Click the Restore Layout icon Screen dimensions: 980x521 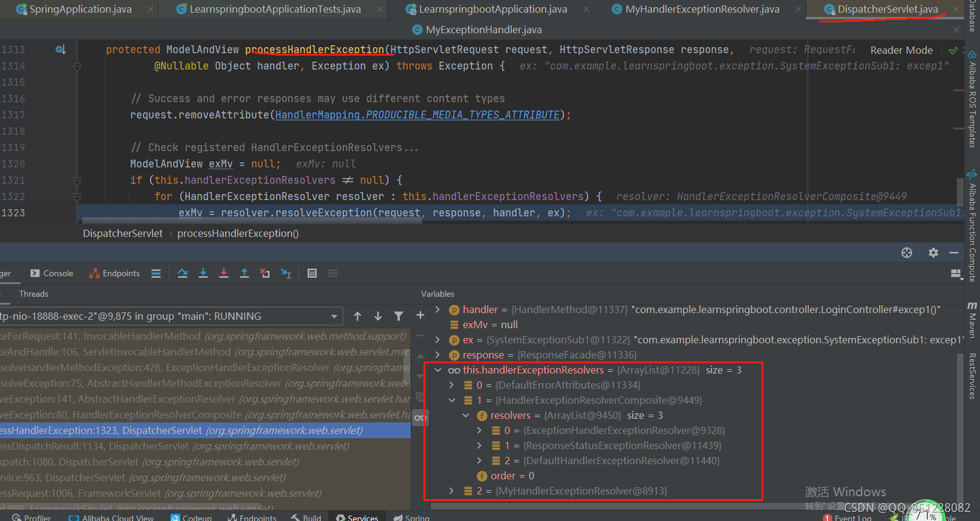(x=956, y=274)
